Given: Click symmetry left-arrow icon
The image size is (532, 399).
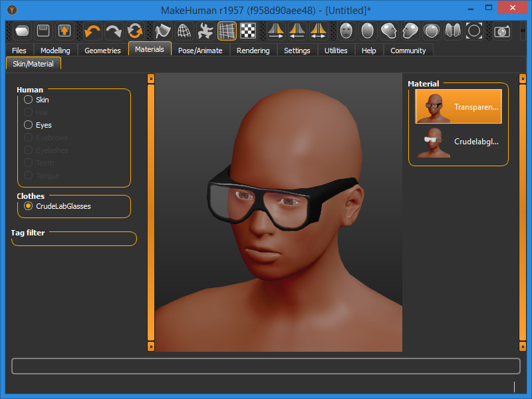Looking at the screenshot, I should pos(297,31).
